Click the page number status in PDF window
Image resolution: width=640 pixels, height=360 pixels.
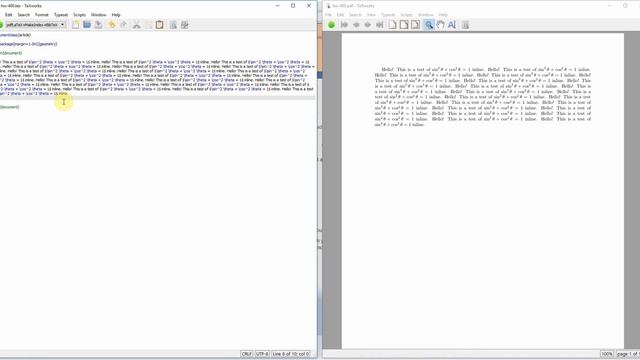[628, 354]
